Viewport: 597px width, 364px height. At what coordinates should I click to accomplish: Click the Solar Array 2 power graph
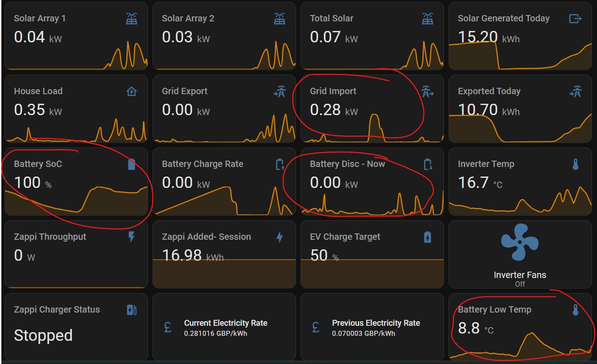273,57
